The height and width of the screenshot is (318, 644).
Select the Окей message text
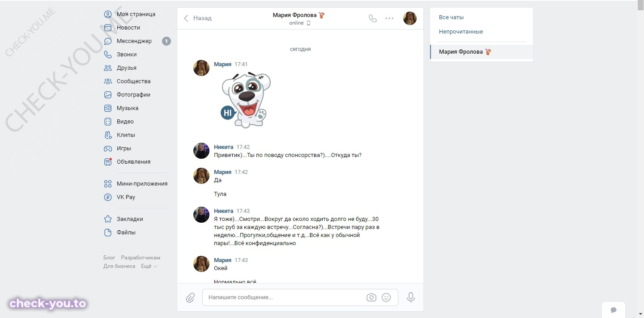pyautogui.click(x=221, y=268)
